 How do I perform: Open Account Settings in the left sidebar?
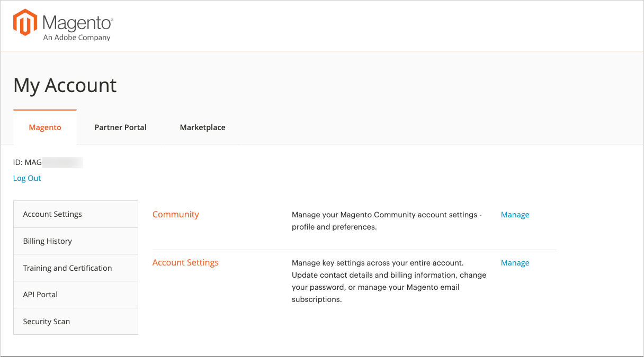[52, 214]
